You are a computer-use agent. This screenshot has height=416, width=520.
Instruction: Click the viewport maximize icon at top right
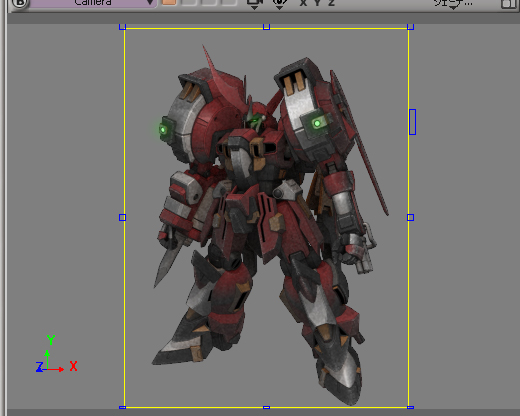tap(508, 3)
